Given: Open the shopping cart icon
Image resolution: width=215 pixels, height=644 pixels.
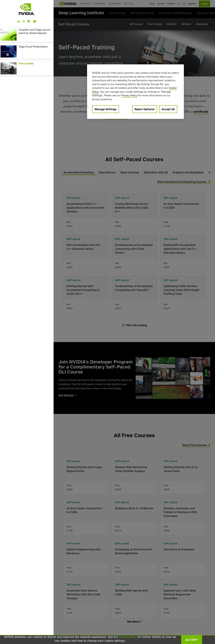Looking at the screenshot, I should point(184,4).
